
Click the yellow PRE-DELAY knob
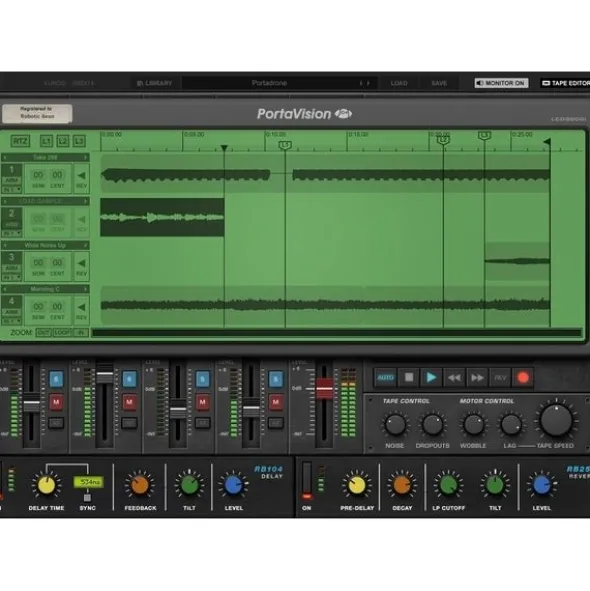356,485
